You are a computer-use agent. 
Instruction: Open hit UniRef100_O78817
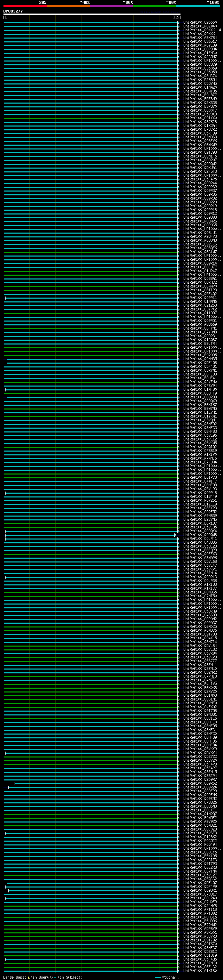[200, 894]
